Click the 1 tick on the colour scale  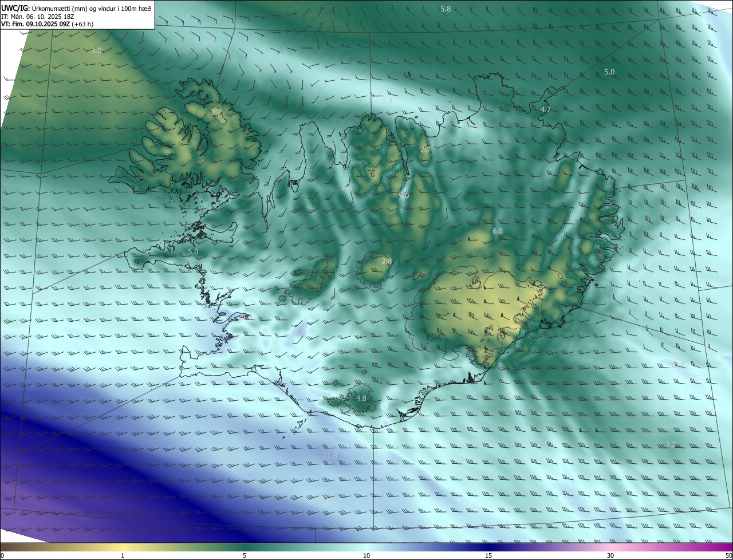click(x=123, y=556)
